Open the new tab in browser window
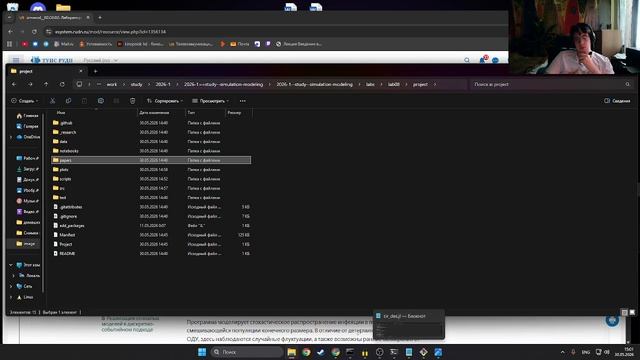The image size is (640, 360). pos(100,18)
